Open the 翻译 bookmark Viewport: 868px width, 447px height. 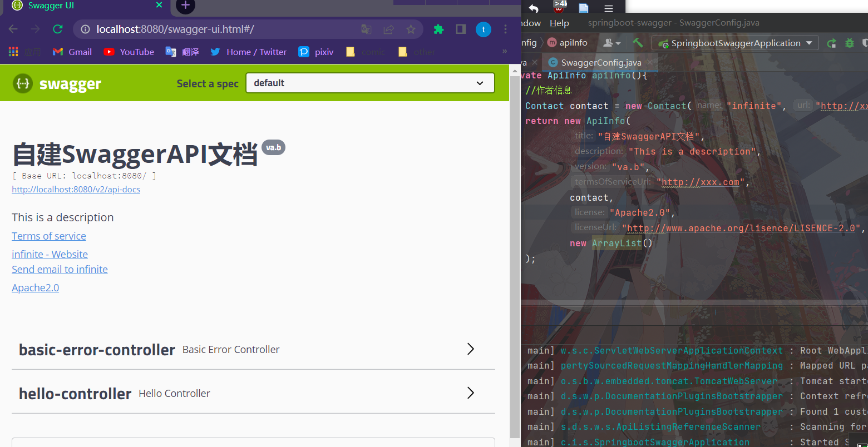tap(182, 52)
